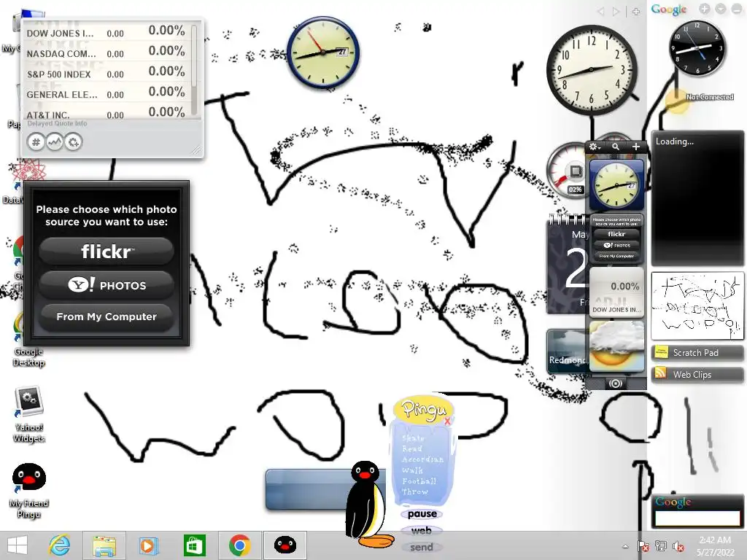Open Windows Store from taskbar
This screenshot has height=560, width=747.
194,545
